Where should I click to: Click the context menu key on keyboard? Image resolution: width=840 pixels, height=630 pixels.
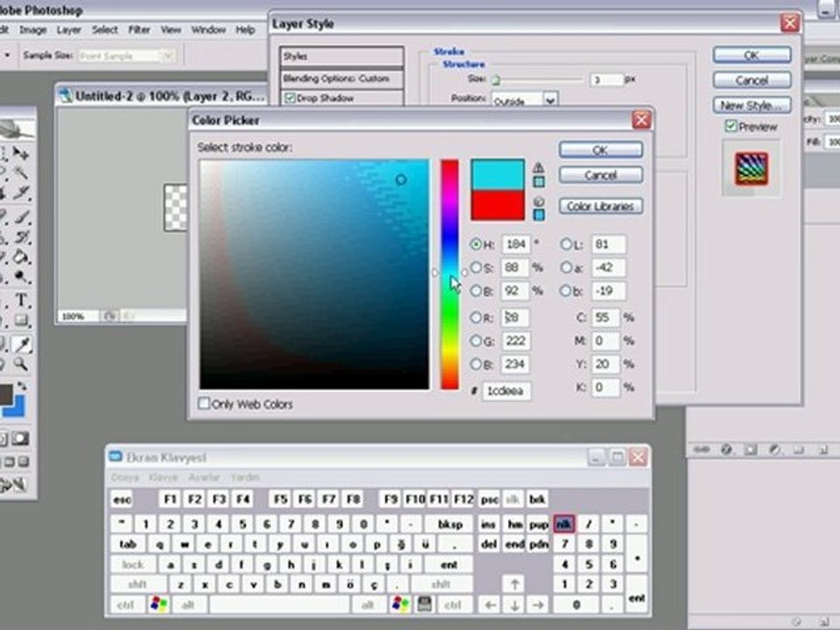click(424, 605)
